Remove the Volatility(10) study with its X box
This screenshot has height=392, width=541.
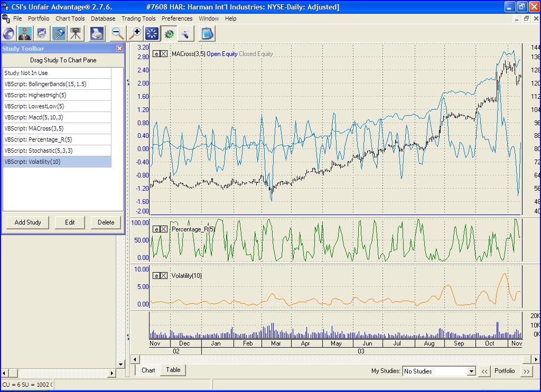click(164, 275)
